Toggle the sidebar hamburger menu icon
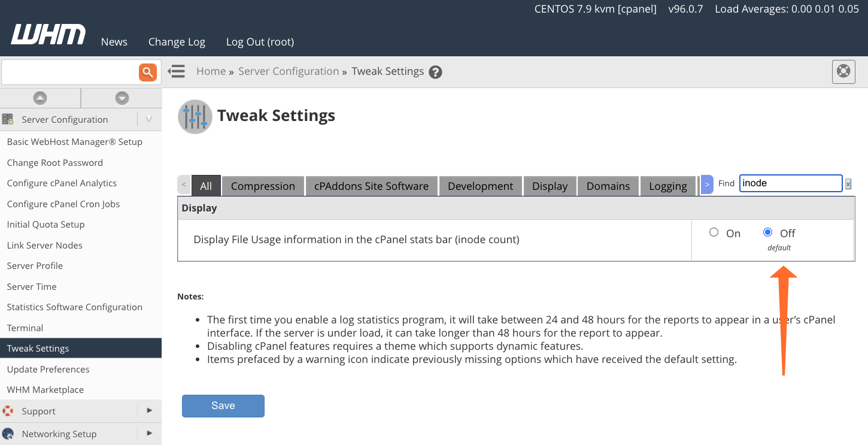 177,72
